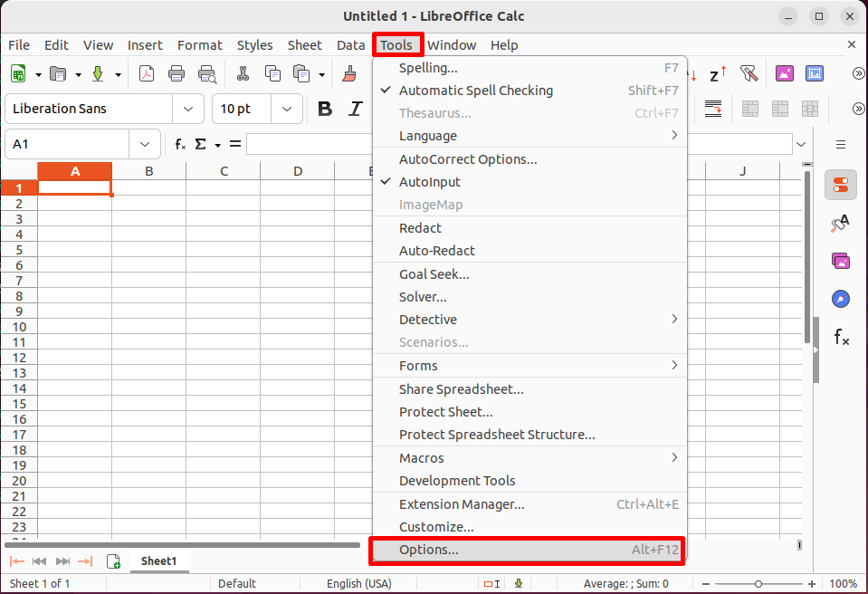Click the Cut scissors icon

243,73
